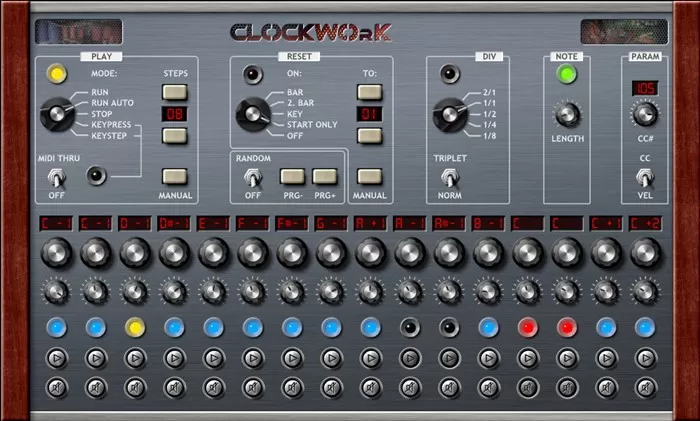Click the PRG+ button
Image resolution: width=700 pixels, height=421 pixels.
pos(325,176)
